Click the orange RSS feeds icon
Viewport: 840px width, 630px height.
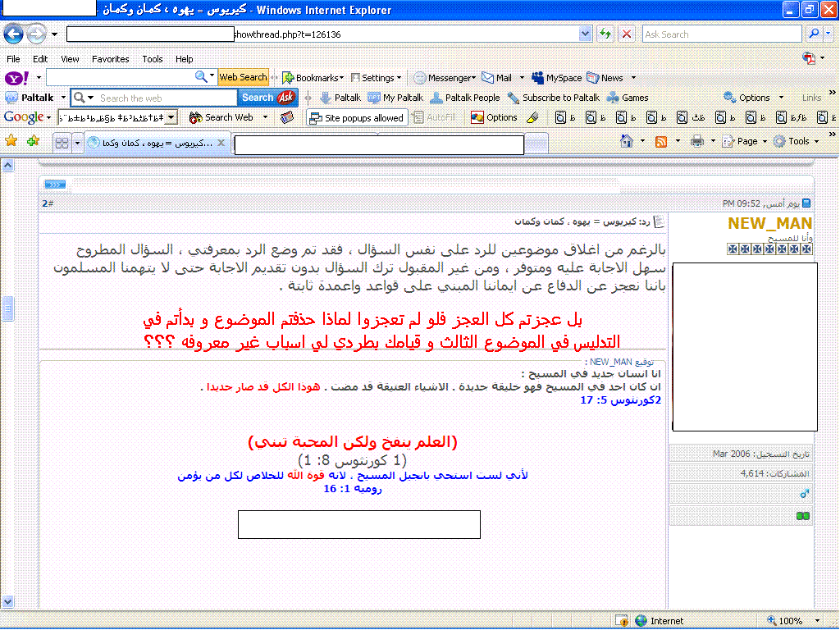tap(661, 141)
